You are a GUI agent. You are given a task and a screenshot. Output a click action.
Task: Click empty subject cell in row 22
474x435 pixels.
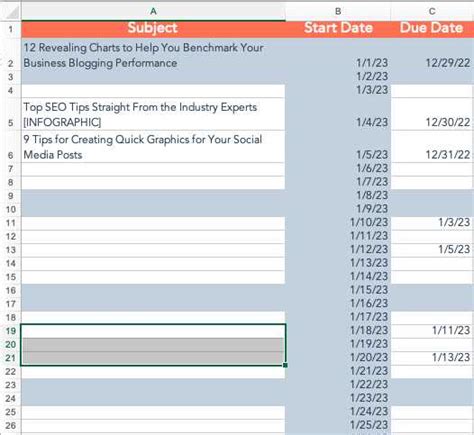click(x=153, y=372)
